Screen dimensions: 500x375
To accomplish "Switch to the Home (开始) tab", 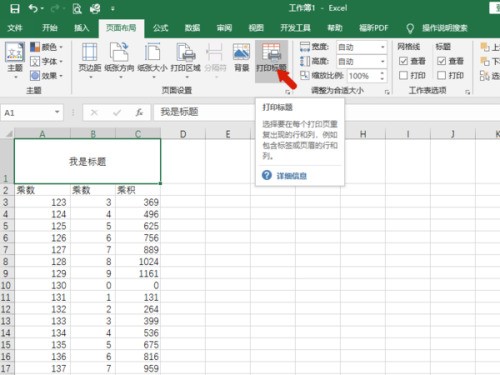I will [50, 28].
